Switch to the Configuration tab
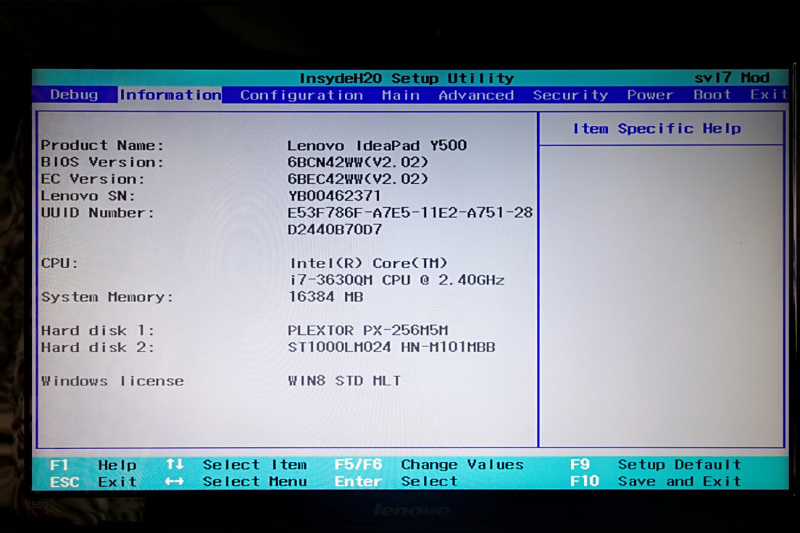Viewport: 800px width, 533px height. (x=302, y=95)
